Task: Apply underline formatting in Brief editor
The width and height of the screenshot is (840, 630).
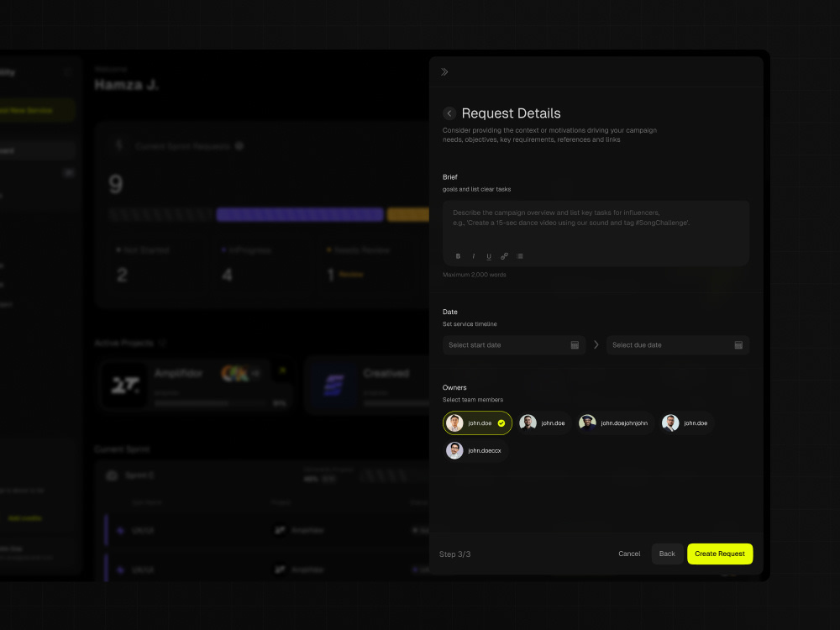Action: click(489, 256)
